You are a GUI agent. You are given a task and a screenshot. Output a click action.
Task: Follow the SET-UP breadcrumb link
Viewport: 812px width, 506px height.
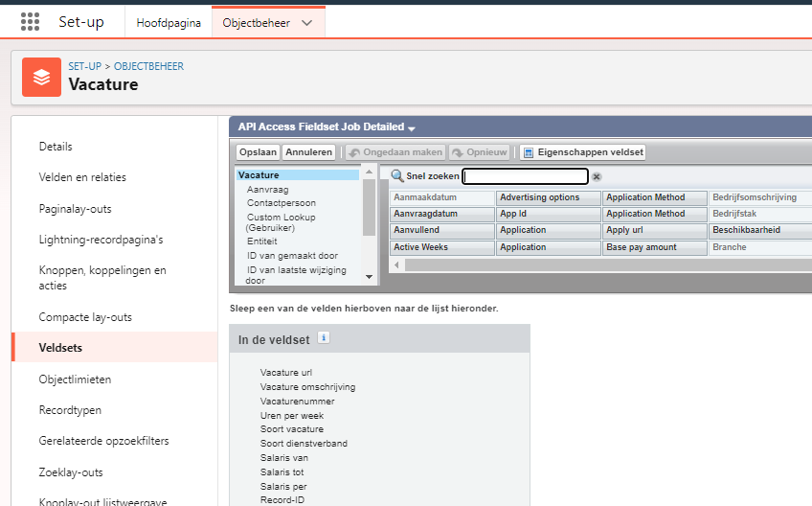coord(85,66)
